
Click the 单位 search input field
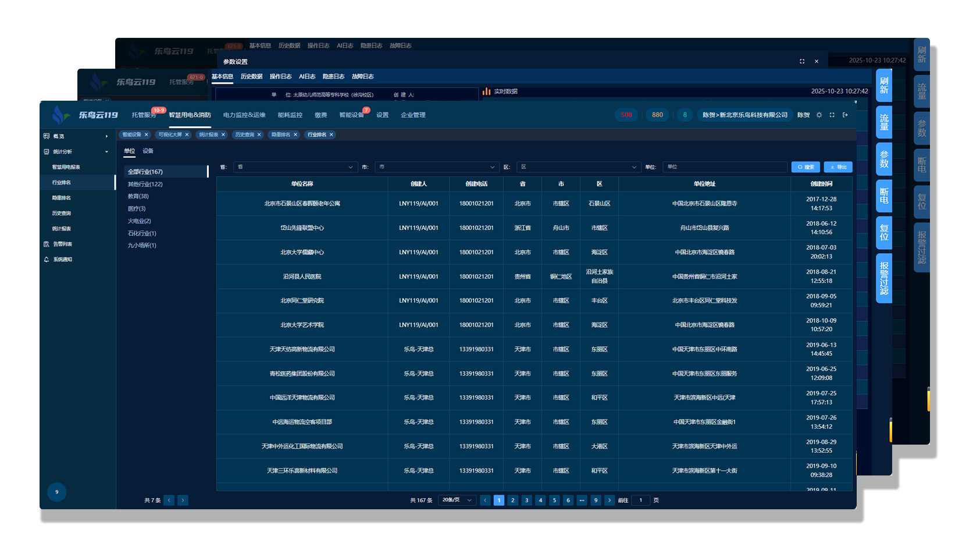coord(724,167)
